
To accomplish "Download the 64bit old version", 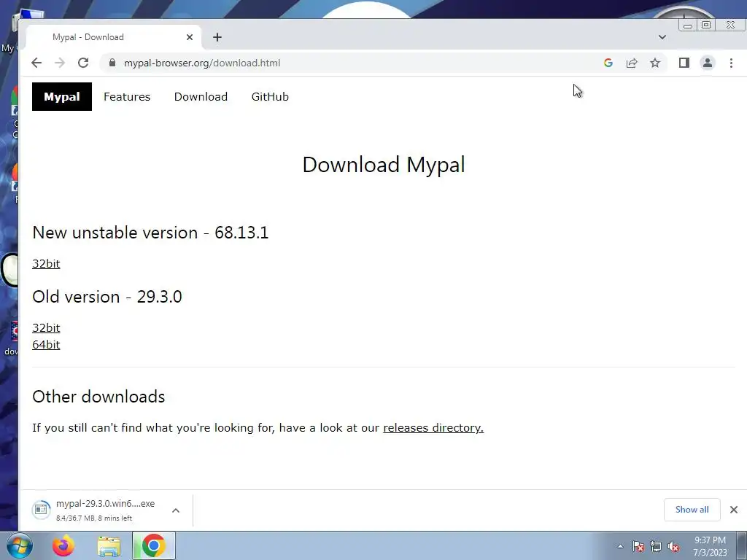I will [46, 345].
